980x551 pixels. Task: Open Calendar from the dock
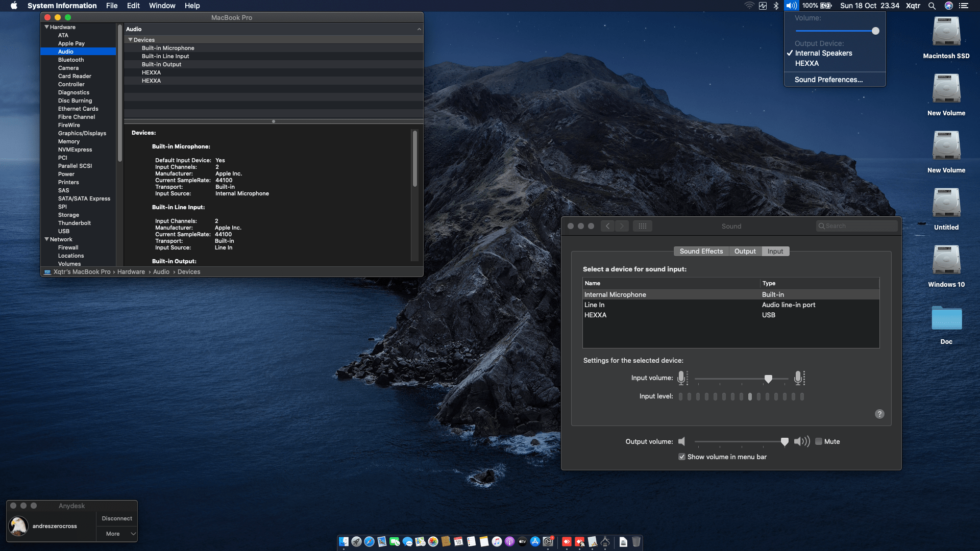(458, 542)
